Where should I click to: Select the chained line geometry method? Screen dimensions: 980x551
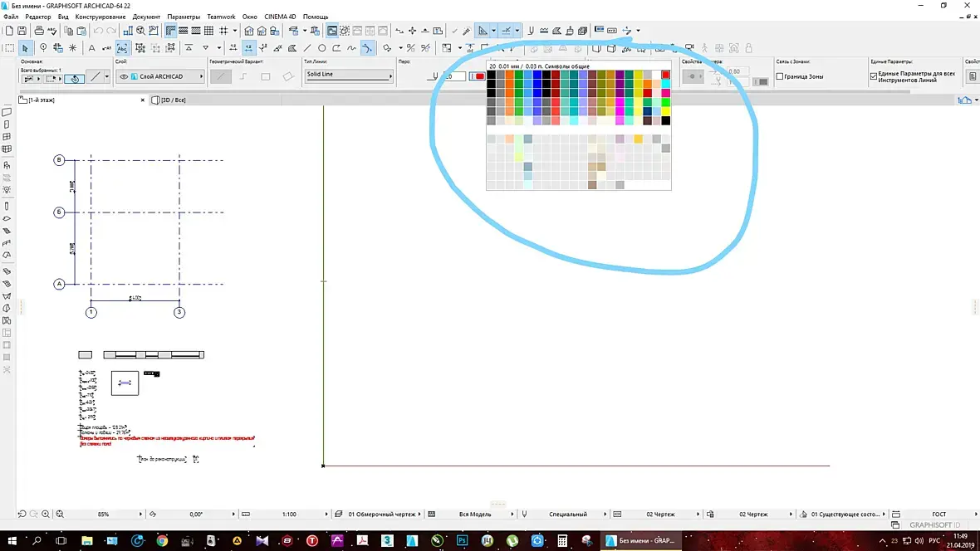[243, 77]
